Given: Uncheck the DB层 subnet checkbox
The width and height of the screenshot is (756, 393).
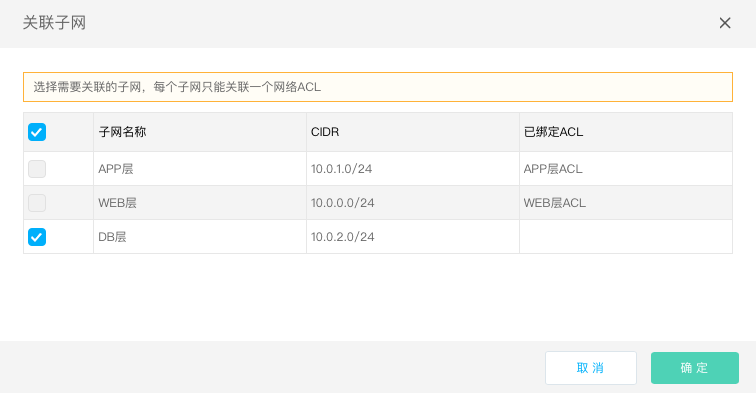Looking at the screenshot, I should coord(37,237).
